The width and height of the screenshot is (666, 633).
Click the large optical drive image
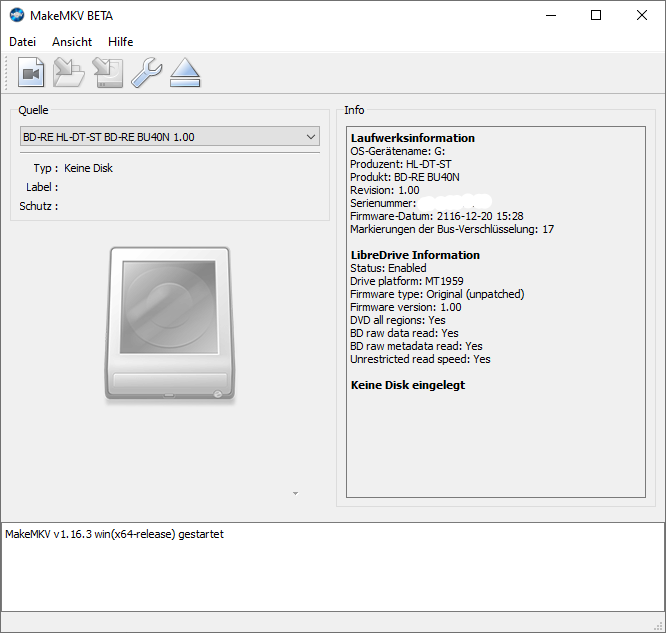click(x=170, y=324)
